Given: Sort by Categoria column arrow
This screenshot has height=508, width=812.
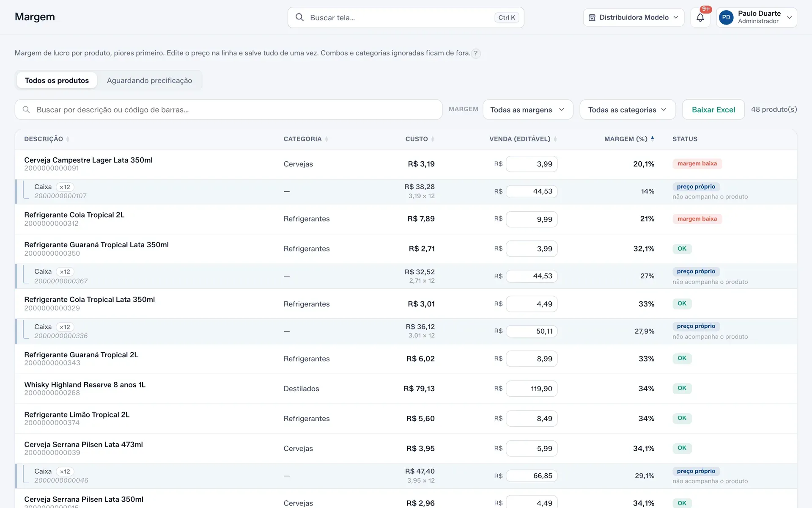Looking at the screenshot, I should (x=326, y=139).
